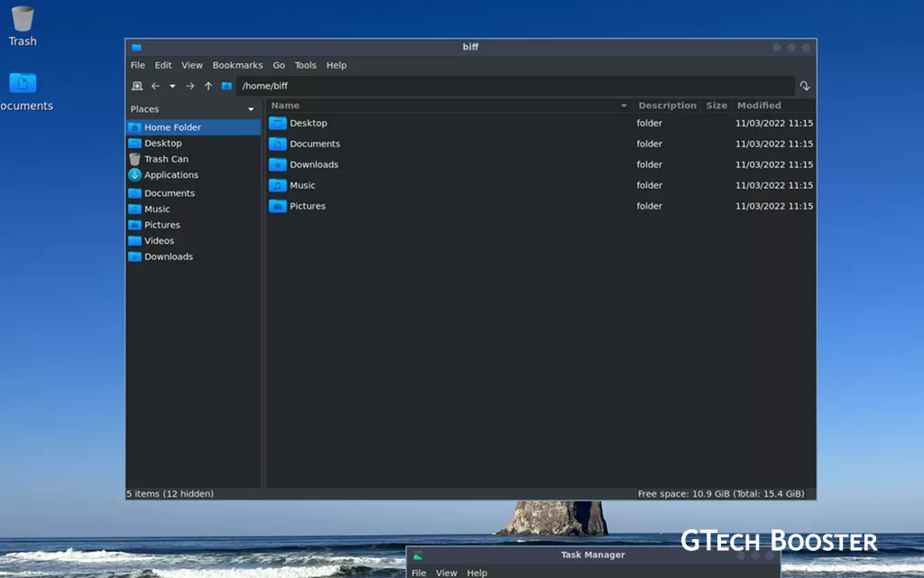
Task: Click the /home/biff path field
Action: point(514,86)
